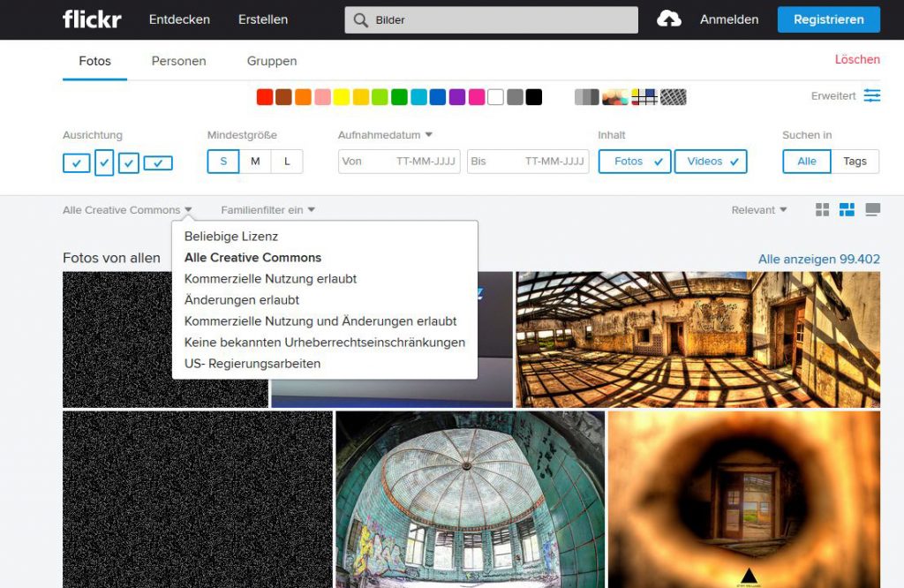Image resolution: width=904 pixels, height=588 pixels.
Task: Click the search magnifier icon
Action: click(361, 20)
